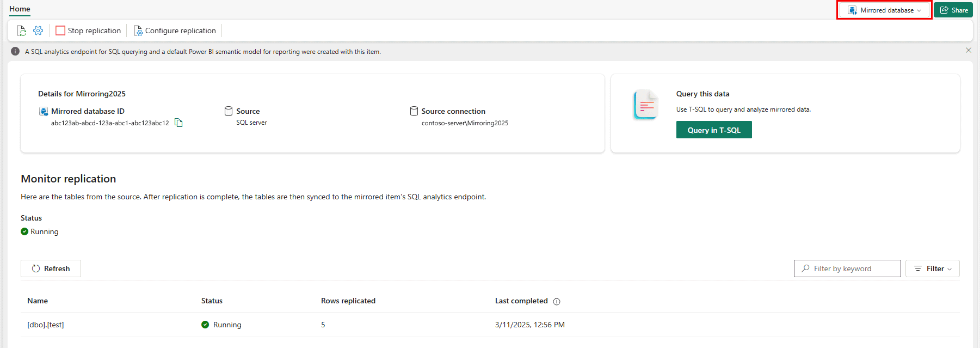Copy the mirrored database ID
The width and height of the screenshot is (980, 348).
(x=178, y=123)
